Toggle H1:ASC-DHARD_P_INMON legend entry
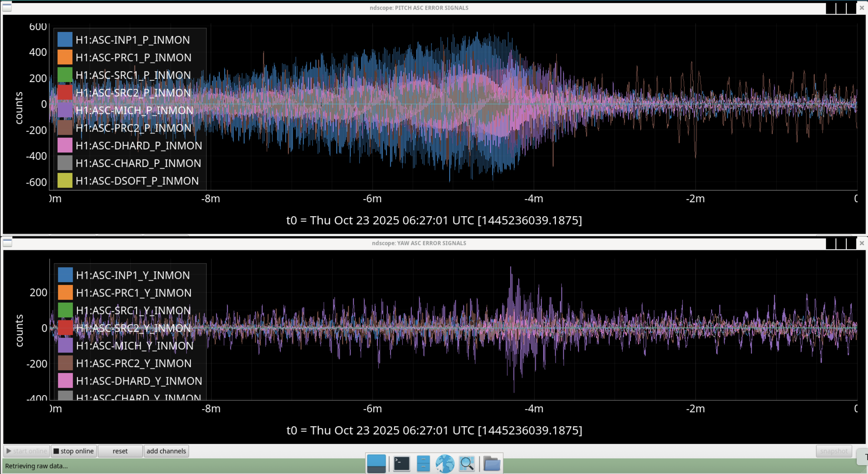The width and height of the screenshot is (868, 474). [x=138, y=145]
